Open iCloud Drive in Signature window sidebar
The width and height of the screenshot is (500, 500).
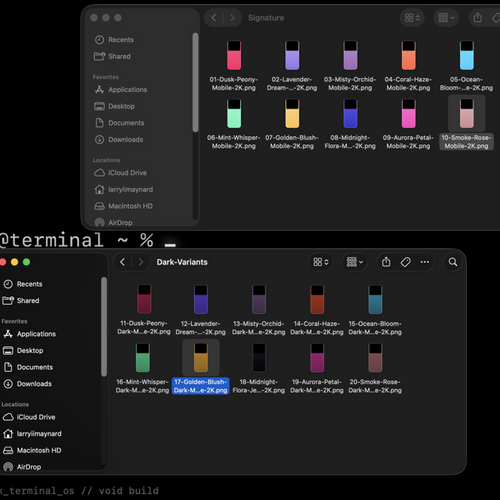(120, 173)
